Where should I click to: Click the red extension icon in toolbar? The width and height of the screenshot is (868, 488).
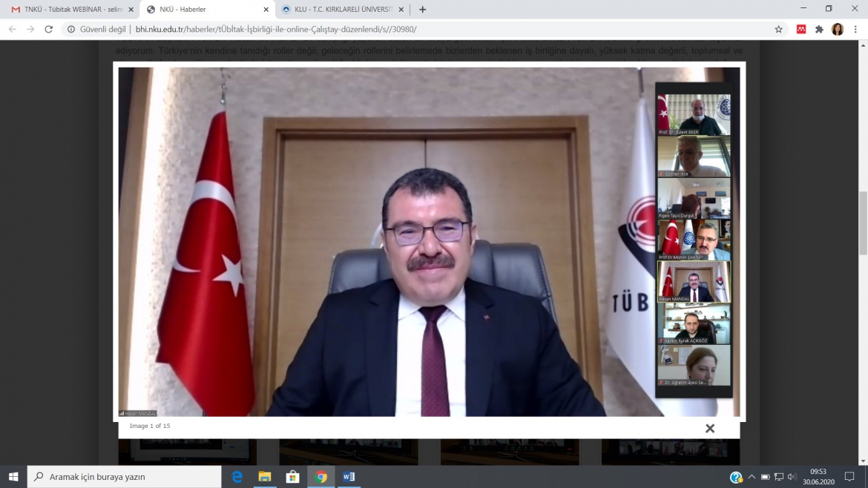click(x=801, y=30)
